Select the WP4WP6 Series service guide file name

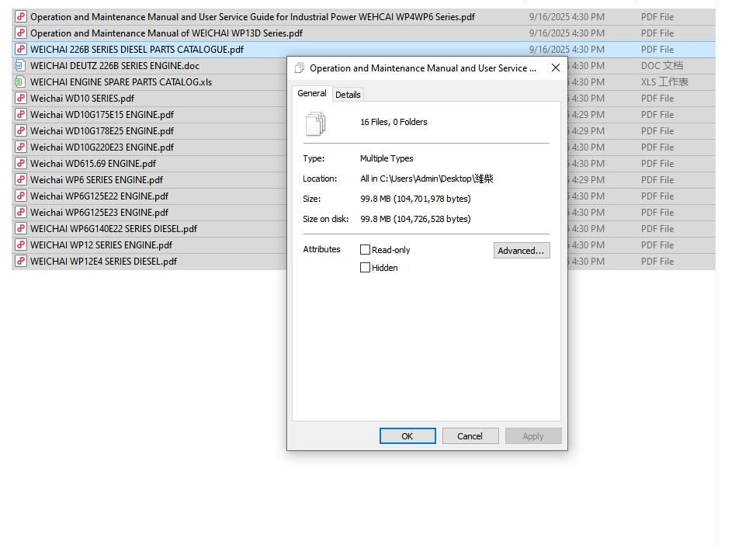coord(252,17)
